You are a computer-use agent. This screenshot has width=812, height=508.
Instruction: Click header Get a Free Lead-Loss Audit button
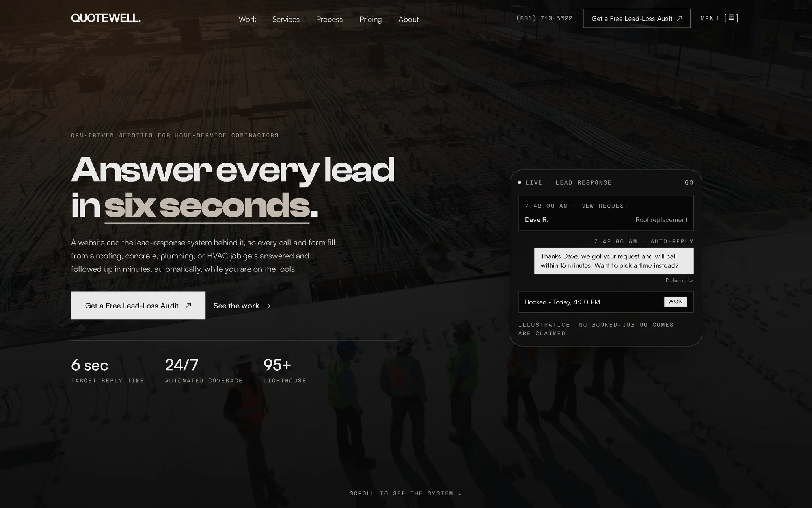pos(637,18)
